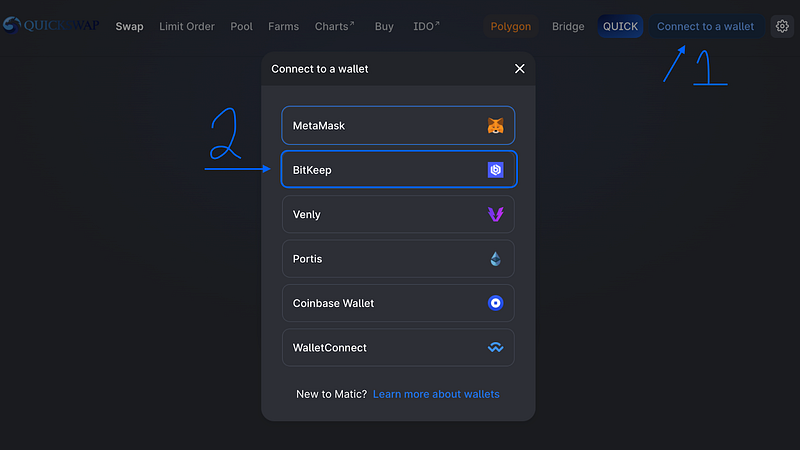Click the QuickSwap logo

point(51,25)
